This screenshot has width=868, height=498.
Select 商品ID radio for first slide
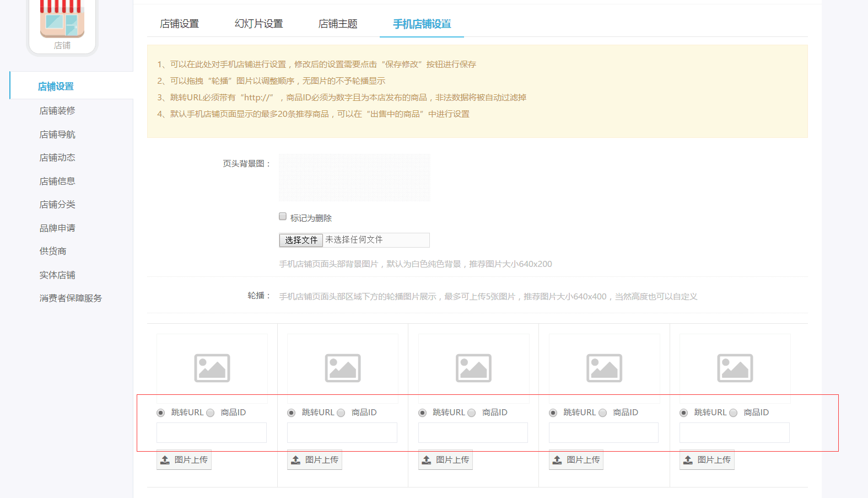point(211,413)
